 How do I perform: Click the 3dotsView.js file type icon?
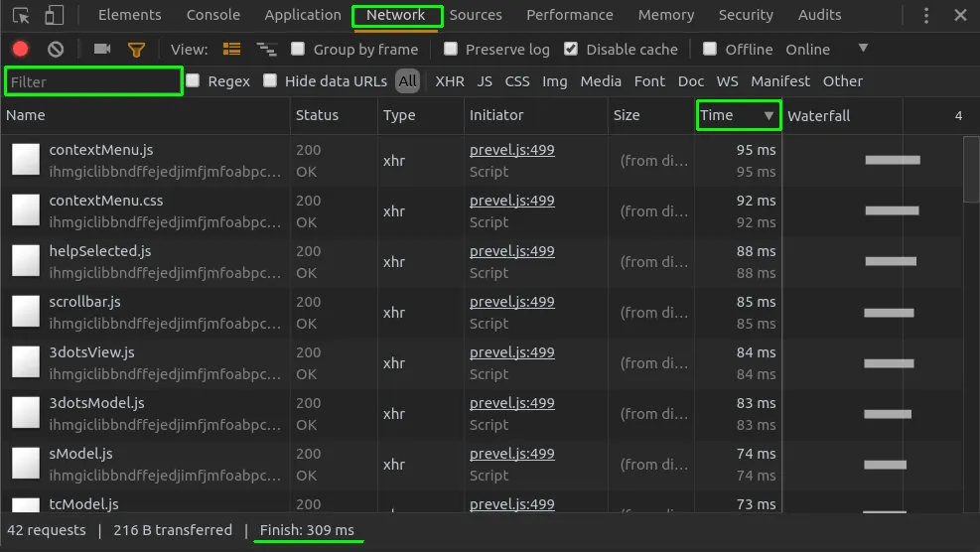pyautogui.click(x=26, y=362)
